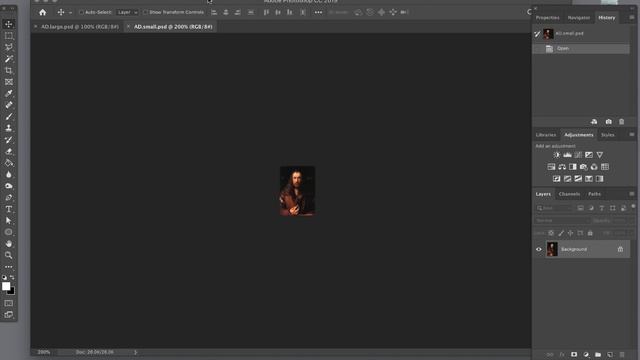Open the Layers panel flyout menu
This screenshot has width=640, height=360.
(631, 194)
